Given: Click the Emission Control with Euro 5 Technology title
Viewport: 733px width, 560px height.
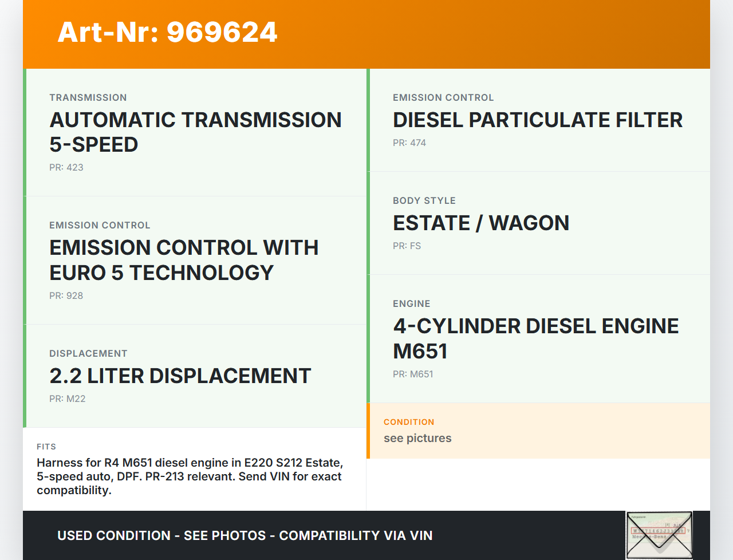Looking at the screenshot, I should (x=184, y=260).
